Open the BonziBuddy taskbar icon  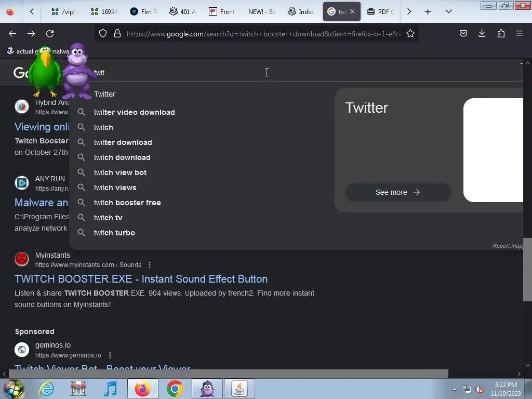[207, 389]
